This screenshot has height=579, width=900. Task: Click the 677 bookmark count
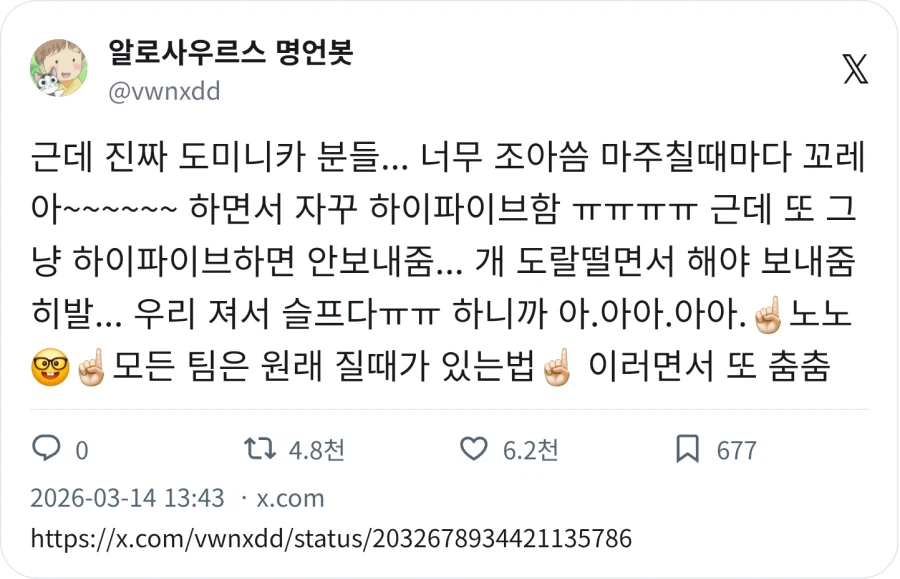coord(736,450)
